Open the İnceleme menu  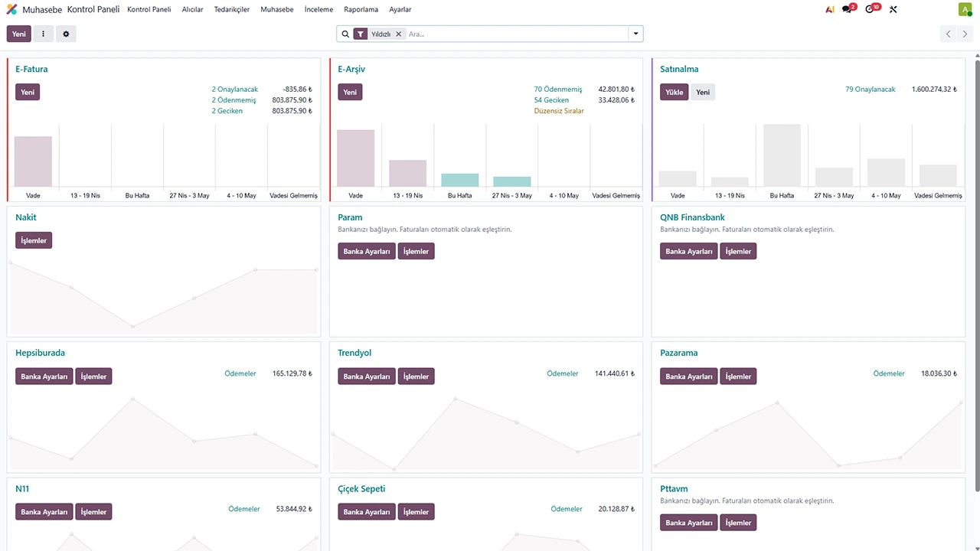318,10
